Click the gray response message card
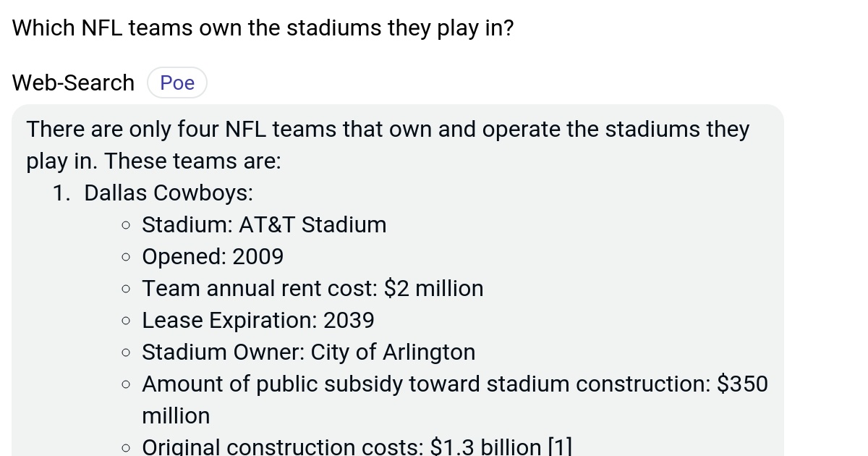 (x=398, y=282)
